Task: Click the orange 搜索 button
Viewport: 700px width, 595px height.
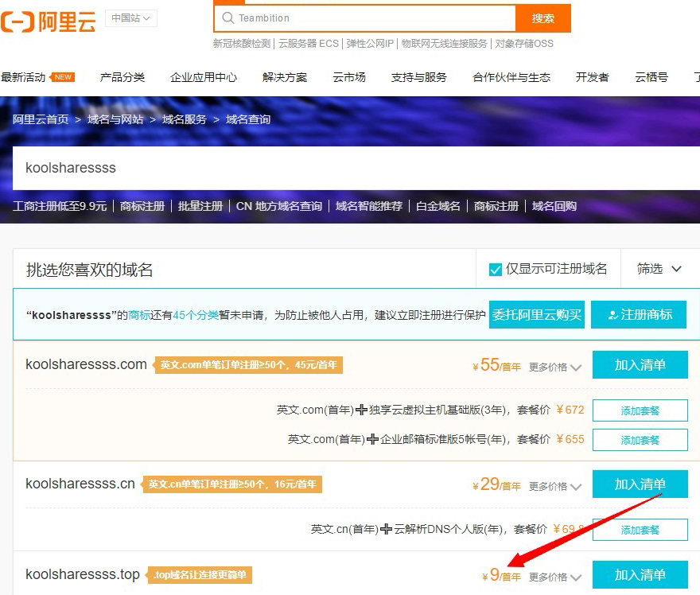Action: click(x=542, y=18)
